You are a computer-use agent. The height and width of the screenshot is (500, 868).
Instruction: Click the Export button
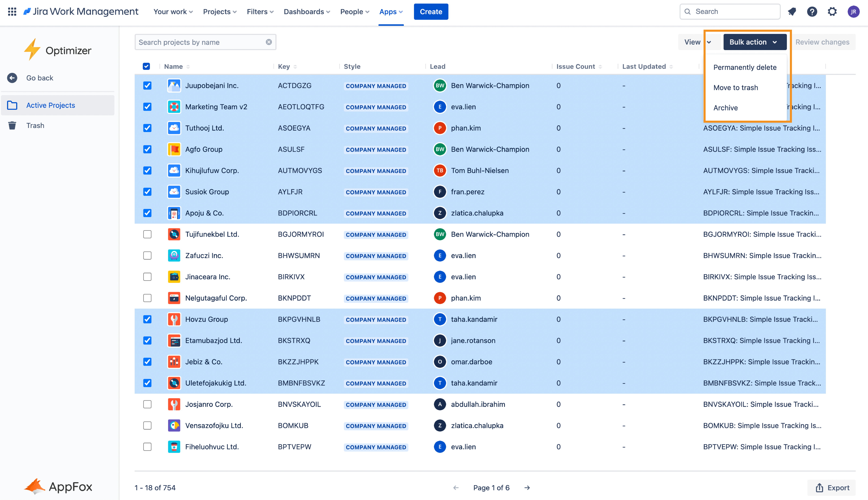coord(832,488)
